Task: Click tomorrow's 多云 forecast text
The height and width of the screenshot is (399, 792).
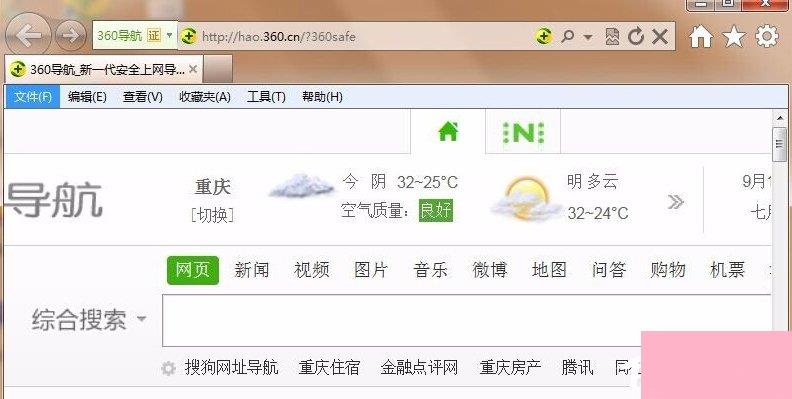Action: [592, 181]
